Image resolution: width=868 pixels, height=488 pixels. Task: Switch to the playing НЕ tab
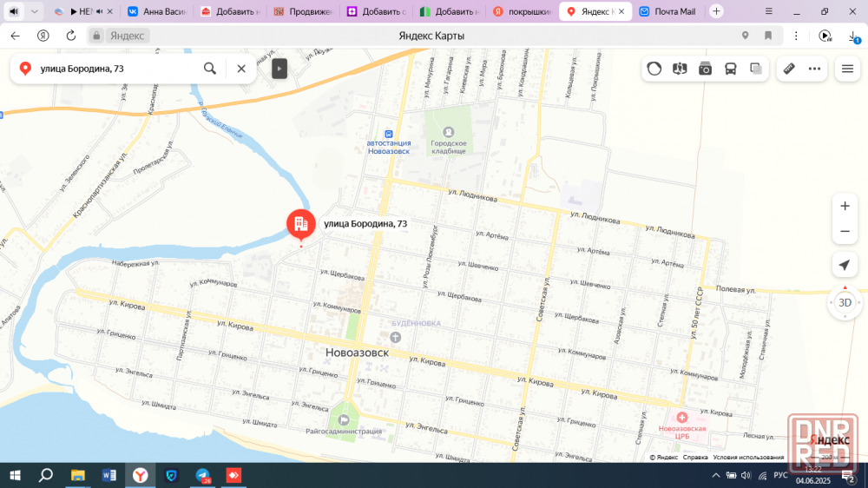click(x=82, y=11)
